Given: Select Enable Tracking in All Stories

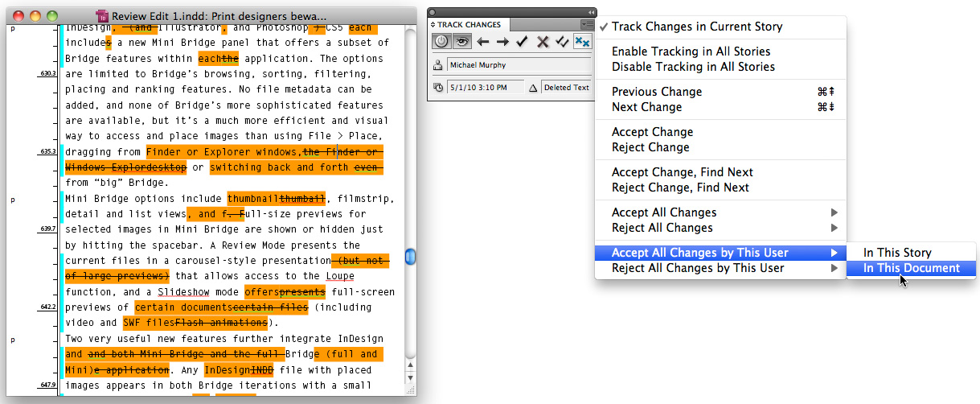Looking at the screenshot, I should (691, 52).
